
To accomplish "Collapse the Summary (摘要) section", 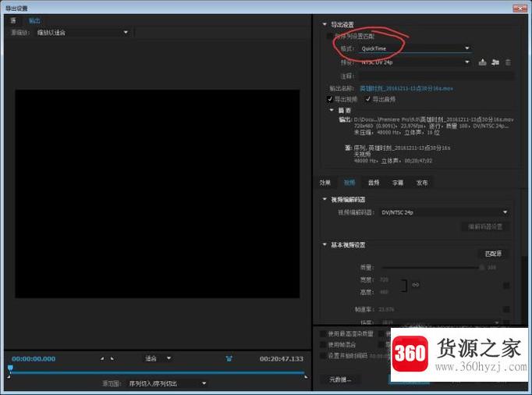I will pos(332,110).
